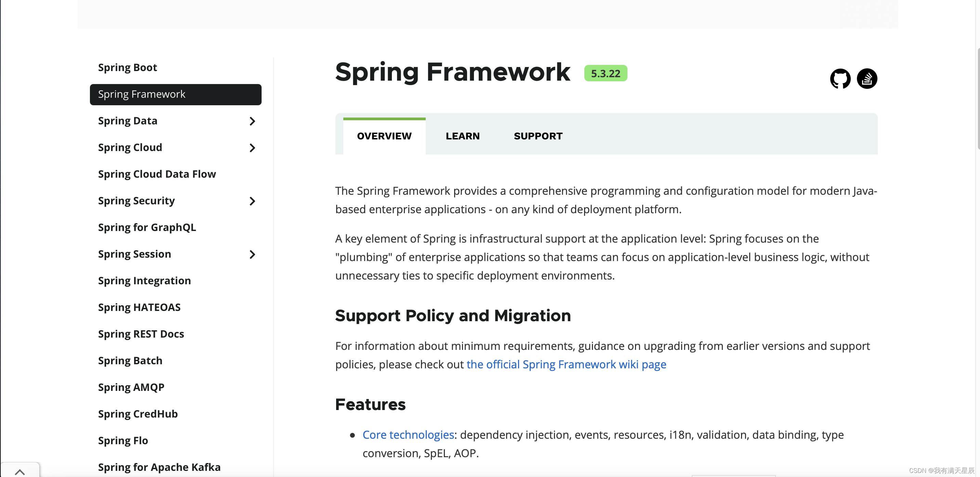Switch to the SUPPORT tab
This screenshot has width=980, height=477.
(x=538, y=136)
